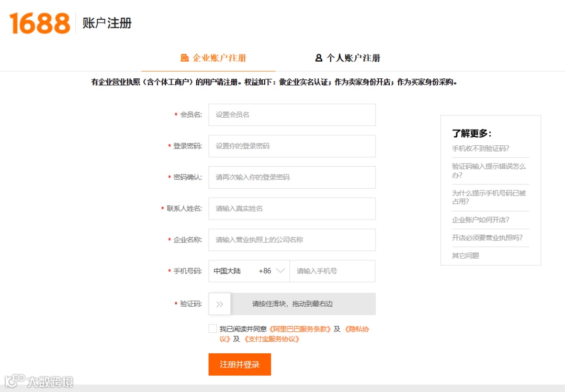Open help link 企业账户如何开店?
Image resolution: width=565 pixels, height=392 pixels.
(x=481, y=220)
